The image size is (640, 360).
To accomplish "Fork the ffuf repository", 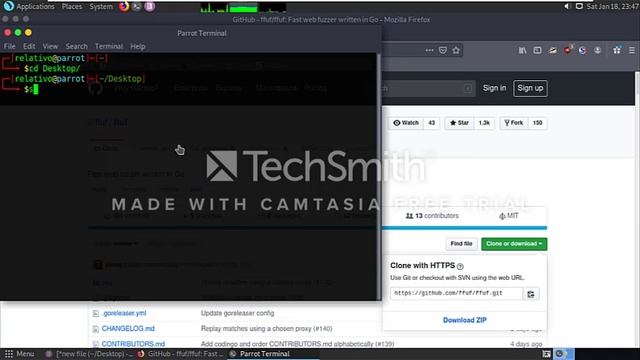I will click(x=514, y=123).
